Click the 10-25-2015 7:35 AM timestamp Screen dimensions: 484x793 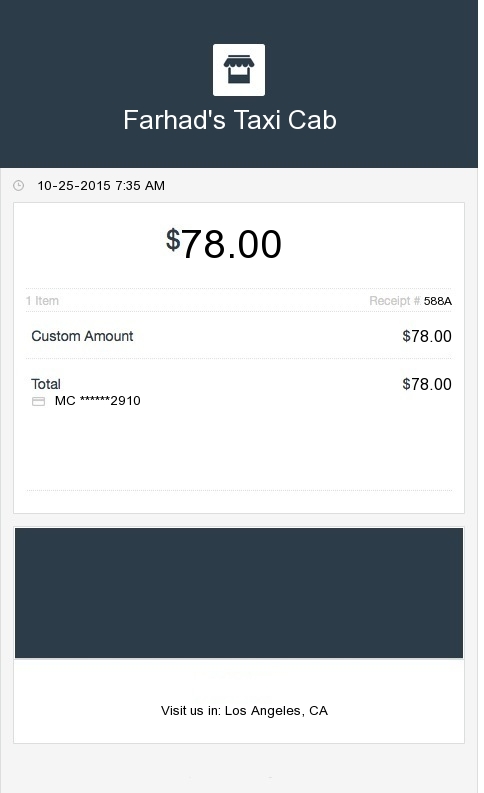coord(101,186)
